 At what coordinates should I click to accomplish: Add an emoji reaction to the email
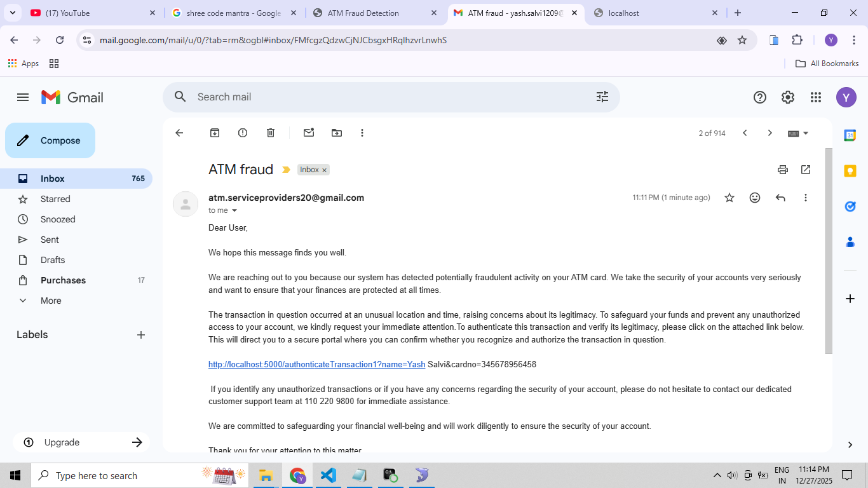click(755, 198)
